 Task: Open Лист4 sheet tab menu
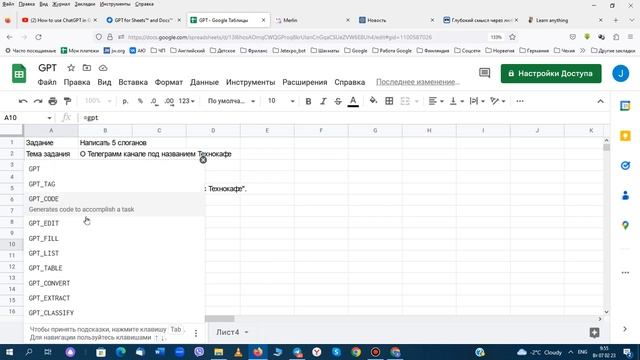[x=247, y=332]
